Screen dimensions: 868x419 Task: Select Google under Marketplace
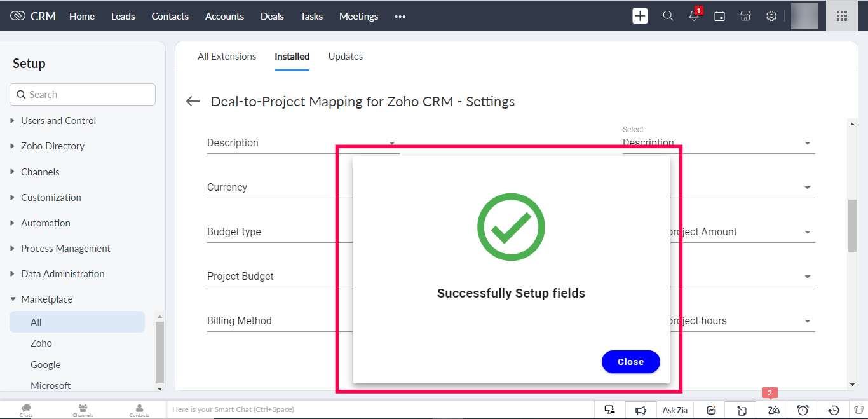click(46, 365)
